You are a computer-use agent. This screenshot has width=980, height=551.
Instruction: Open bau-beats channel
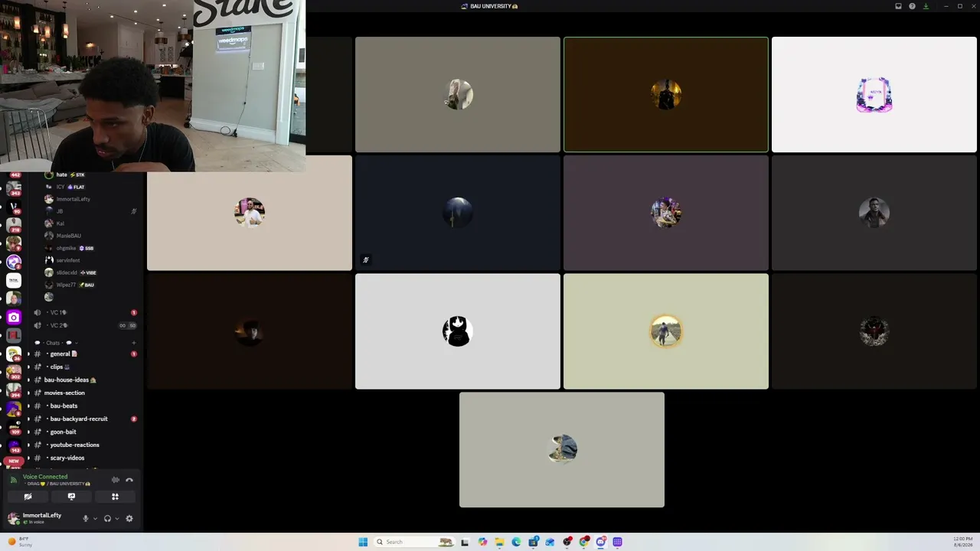click(84, 406)
